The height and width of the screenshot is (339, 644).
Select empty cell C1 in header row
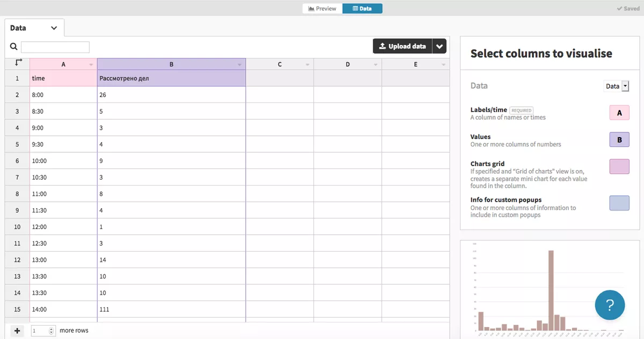pos(280,78)
